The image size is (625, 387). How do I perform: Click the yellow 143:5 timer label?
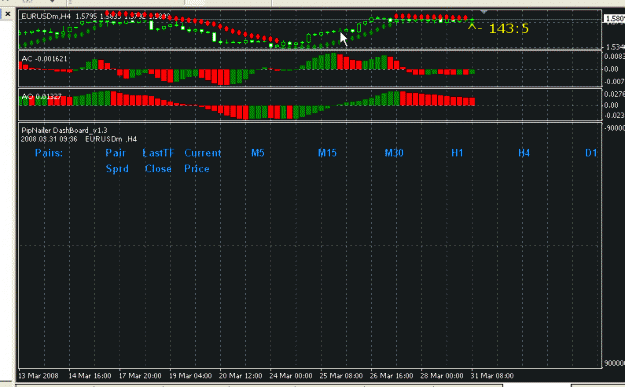(508, 29)
